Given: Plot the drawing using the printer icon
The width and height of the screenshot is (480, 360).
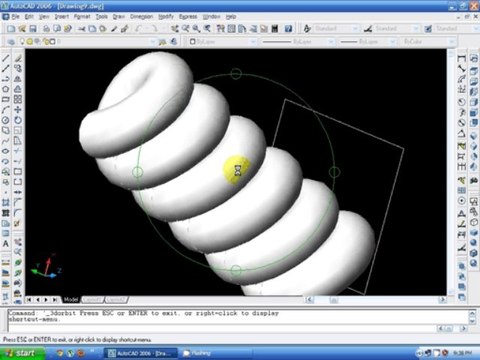Looking at the screenshot, I should pos(46,29).
